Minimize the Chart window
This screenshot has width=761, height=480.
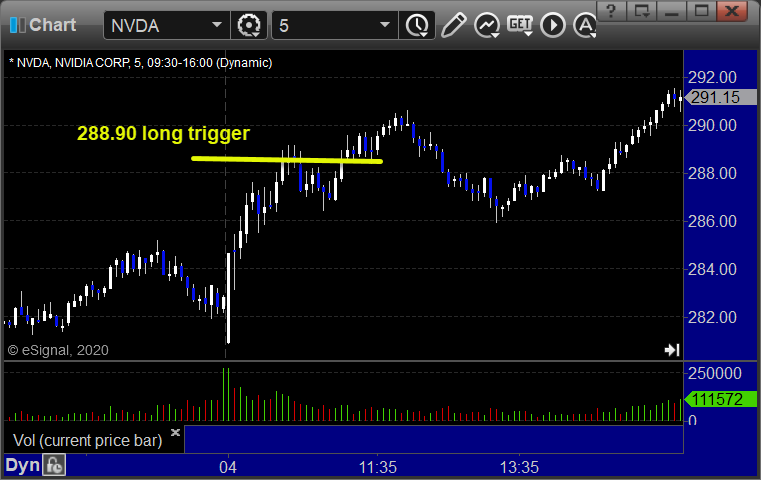[x=672, y=11]
